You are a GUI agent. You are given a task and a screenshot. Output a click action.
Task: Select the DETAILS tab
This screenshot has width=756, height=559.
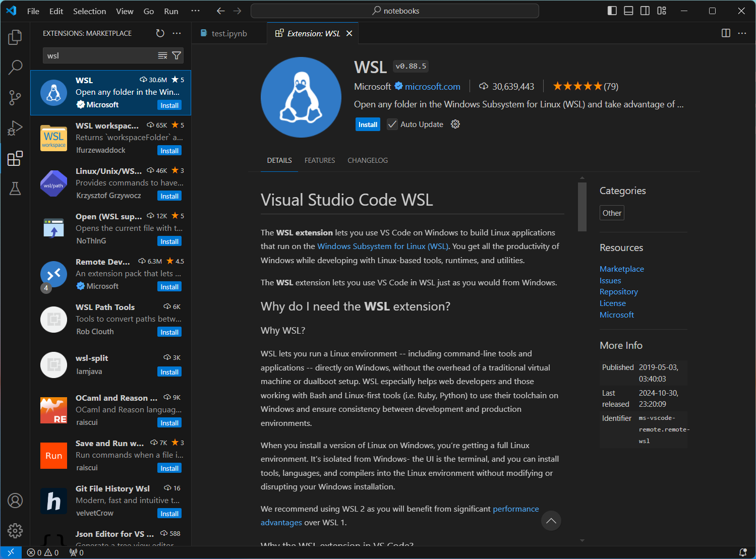[279, 160]
